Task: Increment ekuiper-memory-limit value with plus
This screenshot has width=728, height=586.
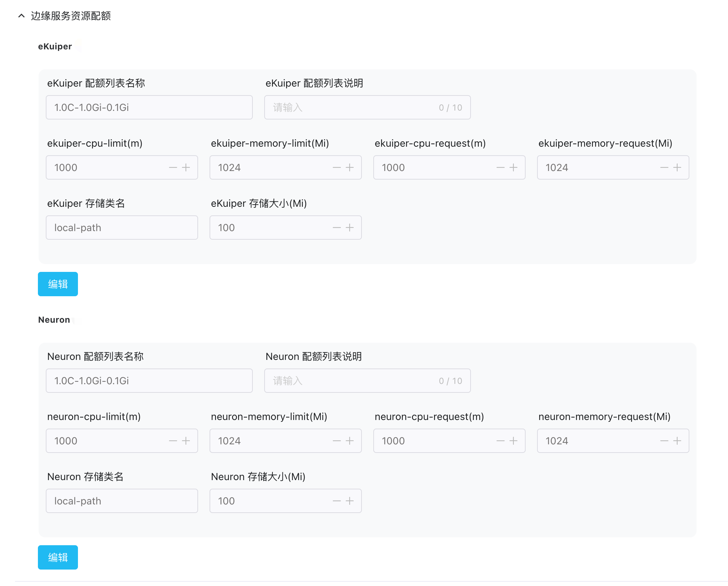Action: [350, 167]
